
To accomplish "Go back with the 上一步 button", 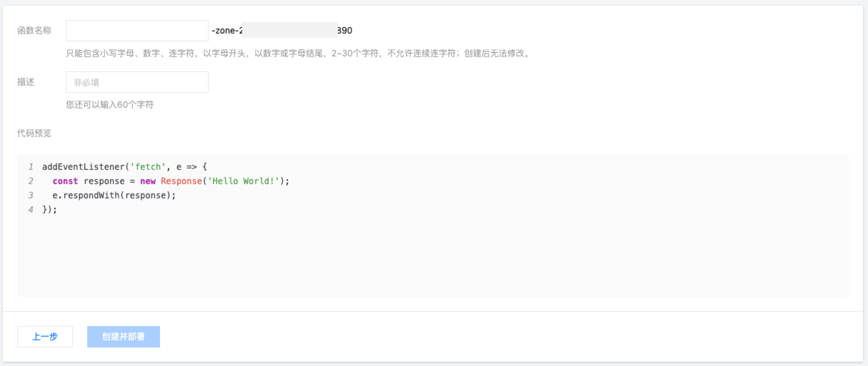I will (45, 336).
